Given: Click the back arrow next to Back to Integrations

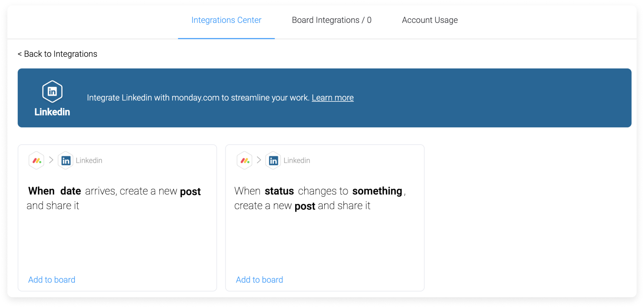Looking at the screenshot, I should pos(19,54).
